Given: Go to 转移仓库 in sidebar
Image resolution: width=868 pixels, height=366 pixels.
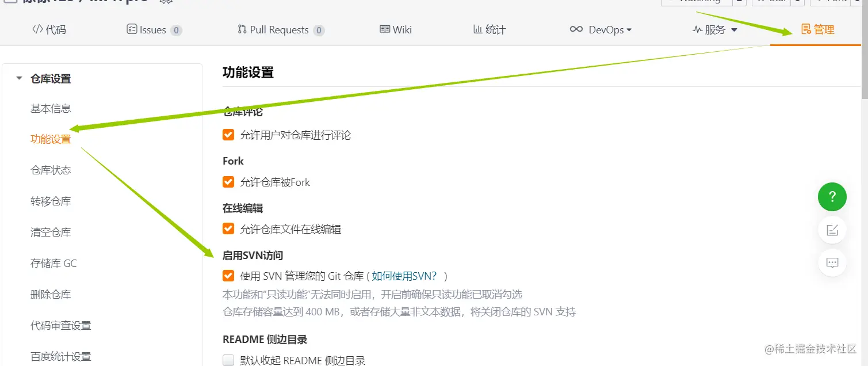Looking at the screenshot, I should [51, 201].
